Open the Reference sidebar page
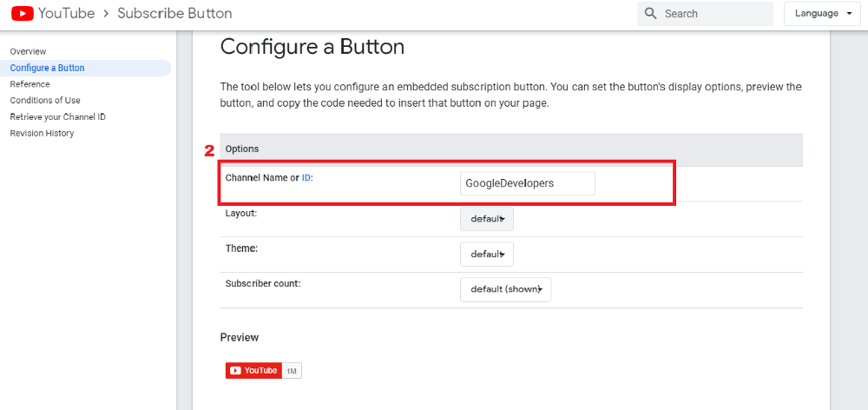Image resolution: width=868 pixels, height=410 pixels. point(30,84)
